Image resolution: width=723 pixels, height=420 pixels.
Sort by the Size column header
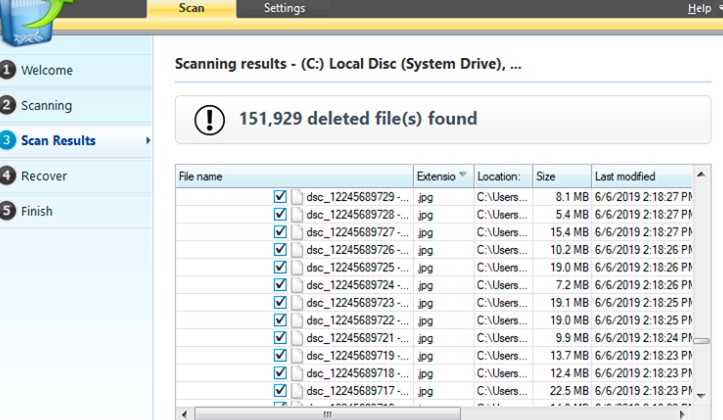tap(560, 176)
